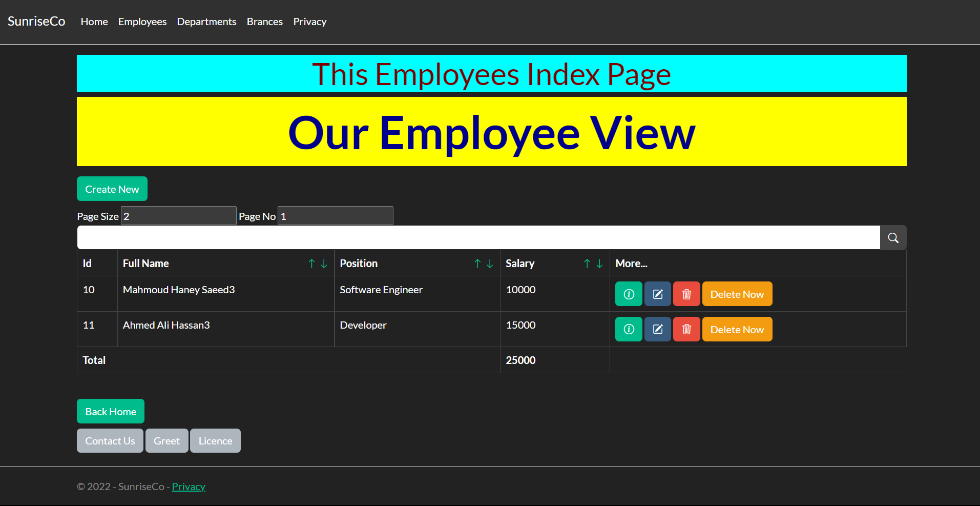Click the Back Home button

click(x=111, y=412)
